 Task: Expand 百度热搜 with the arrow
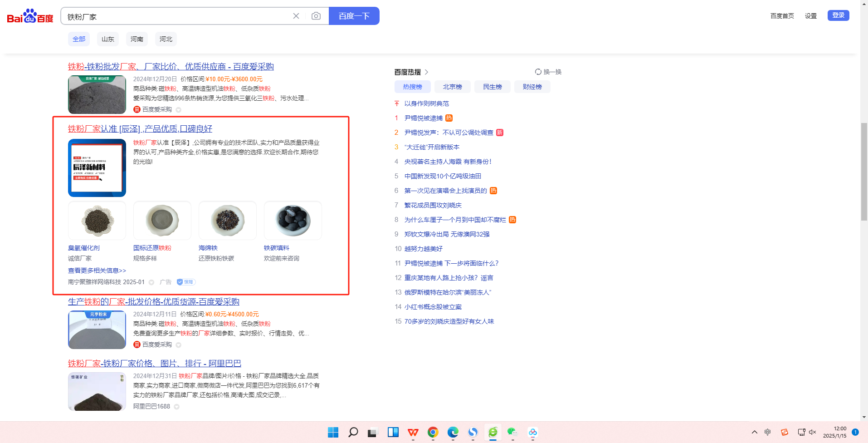coord(426,72)
